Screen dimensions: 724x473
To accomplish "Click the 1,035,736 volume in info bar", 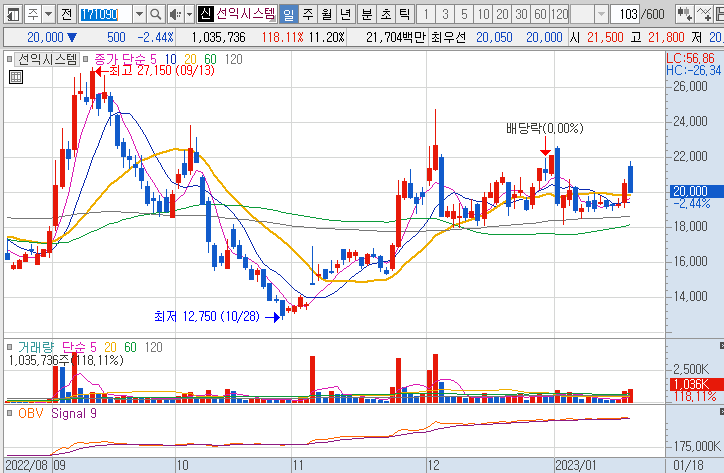I will (218, 37).
